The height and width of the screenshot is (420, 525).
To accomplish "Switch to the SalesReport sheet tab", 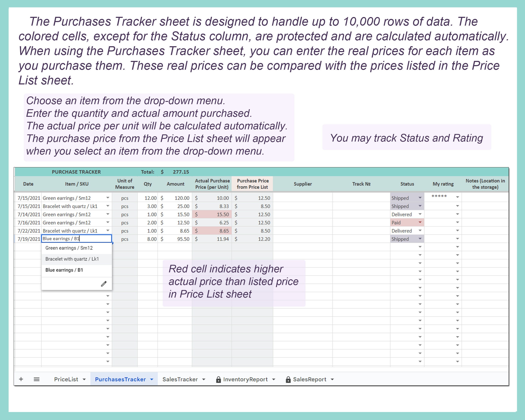I will pyautogui.click(x=310, y=379).
